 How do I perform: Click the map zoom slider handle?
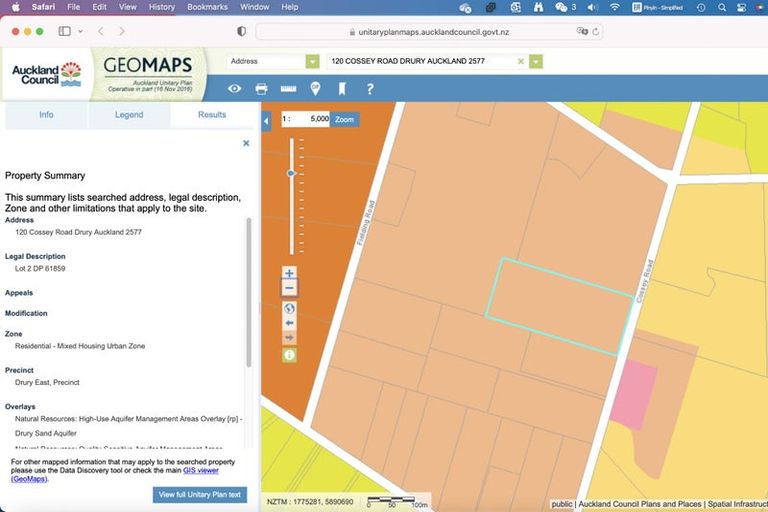[291, 173]
